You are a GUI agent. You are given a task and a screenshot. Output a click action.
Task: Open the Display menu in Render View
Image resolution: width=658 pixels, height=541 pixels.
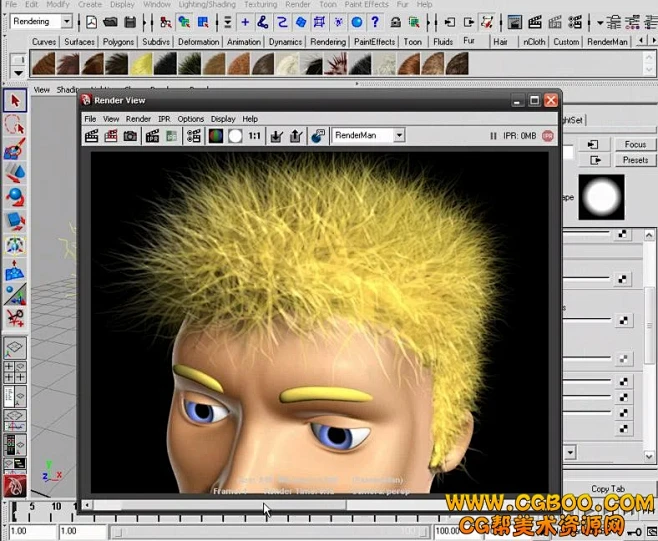coord(223,119)
